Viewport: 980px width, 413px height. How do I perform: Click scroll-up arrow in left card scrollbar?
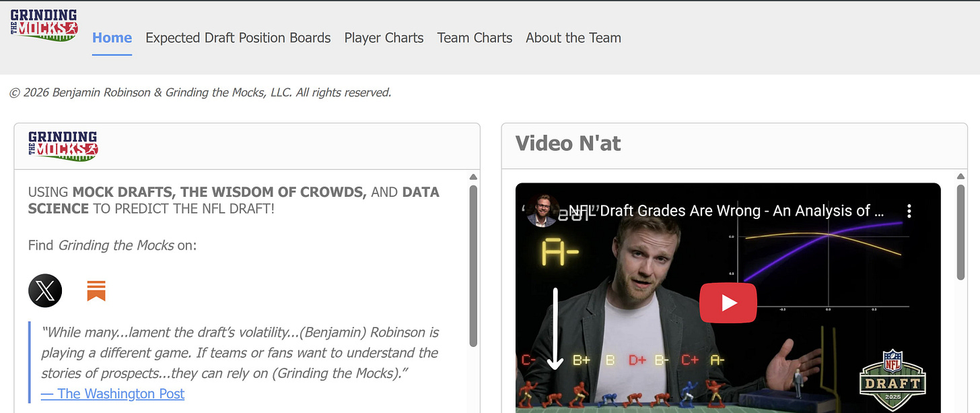tap(473, 177)
